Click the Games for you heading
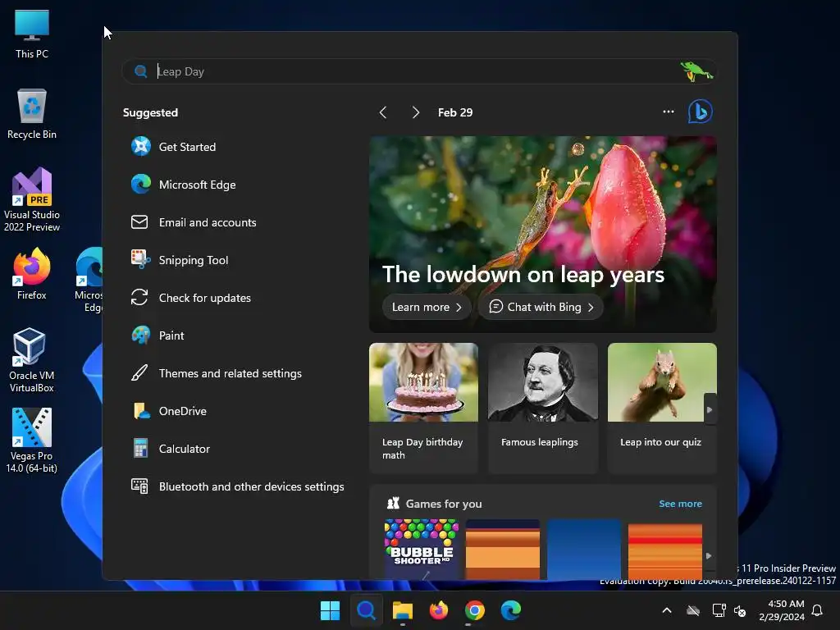This screenshot has width=840, height=630. [x=444, y=504]
